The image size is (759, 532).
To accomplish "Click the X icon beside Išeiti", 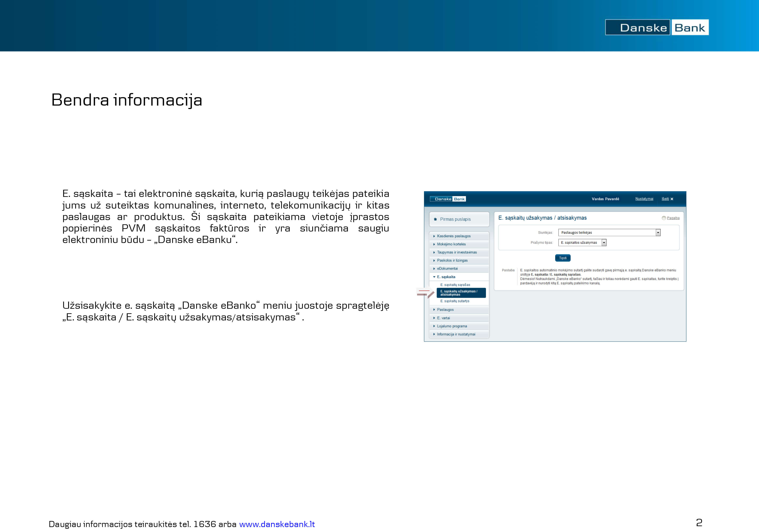I will point(672,199).
